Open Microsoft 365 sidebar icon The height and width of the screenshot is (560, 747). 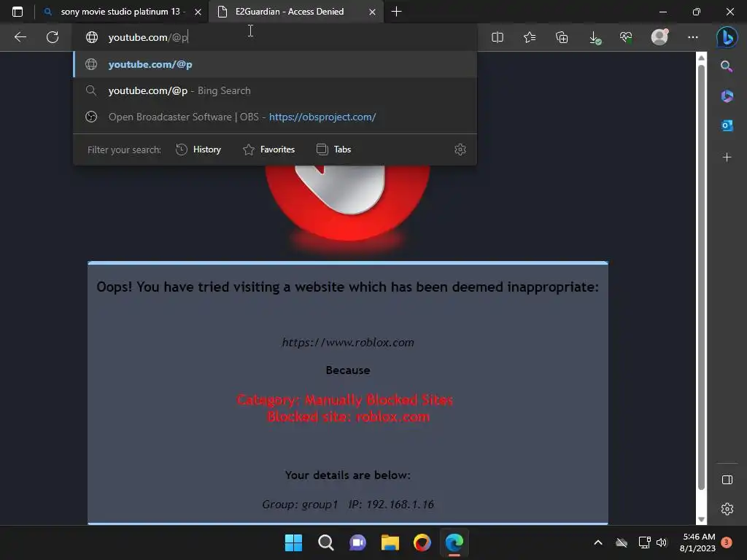click(727, 96)
